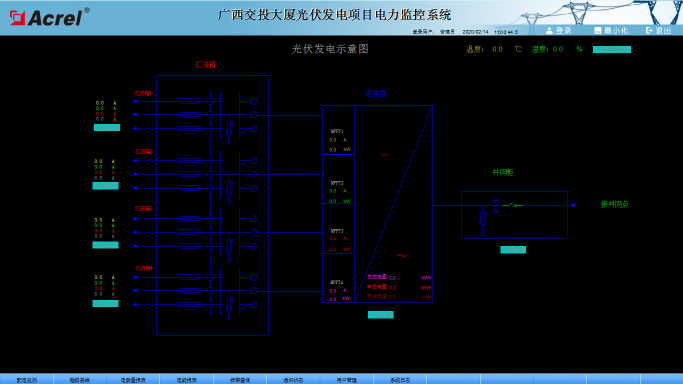Click the cyan details button below 并网柜
This screenshot has width=683, height=384.
tap(513, 250)
